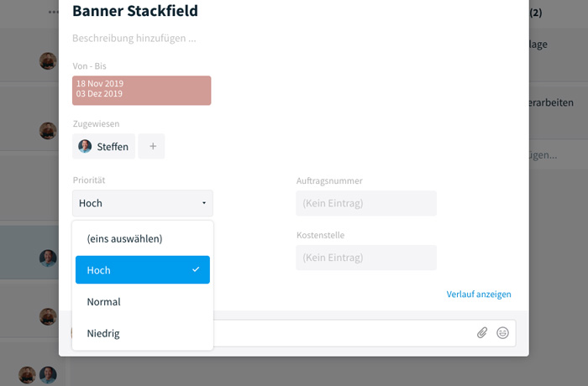Click the Banner Stackfield title
The width and height of the screenshot is (588, 386).
[135, 11]
